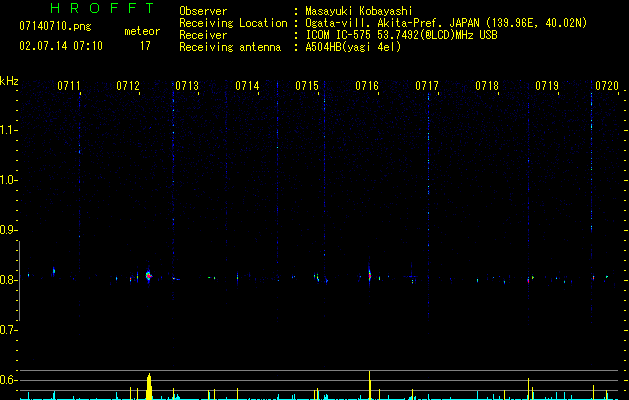Image resolution: width=629 pixels, height=400 pixels.
Task: Click the strong meteor echo at 0716
Action: [x=369, y=275]
